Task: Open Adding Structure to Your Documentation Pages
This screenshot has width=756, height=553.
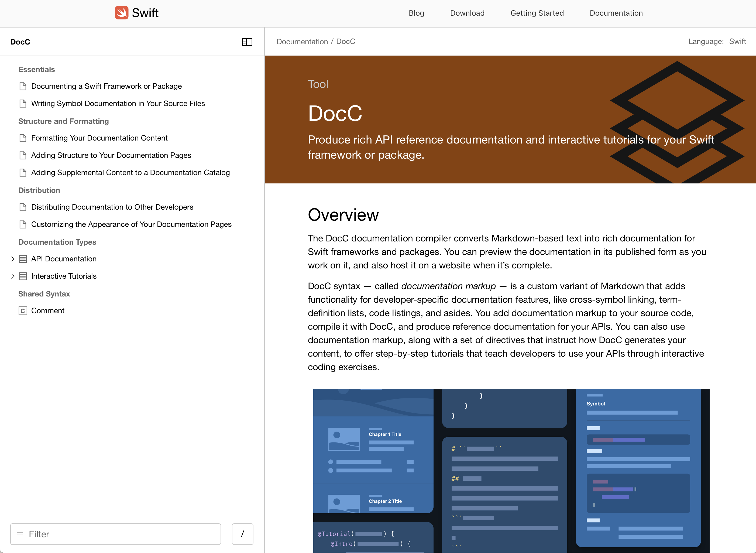Action: [x=111, y=155]
